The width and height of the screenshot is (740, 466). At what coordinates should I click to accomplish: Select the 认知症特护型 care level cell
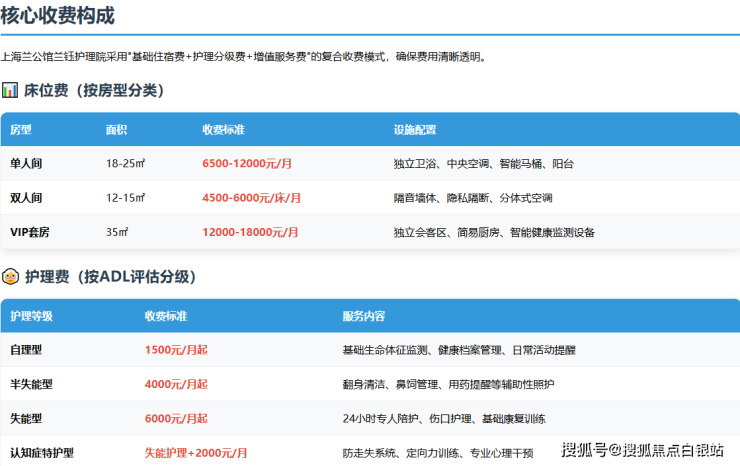(x=42, y=452)
